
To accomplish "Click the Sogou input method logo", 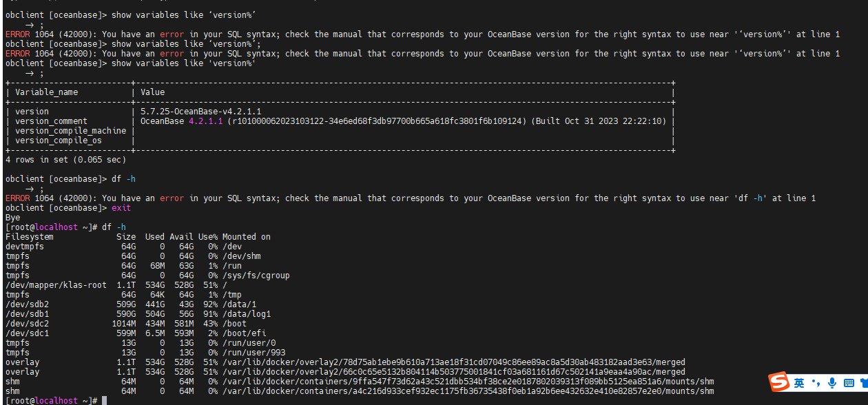I will 779,382.
